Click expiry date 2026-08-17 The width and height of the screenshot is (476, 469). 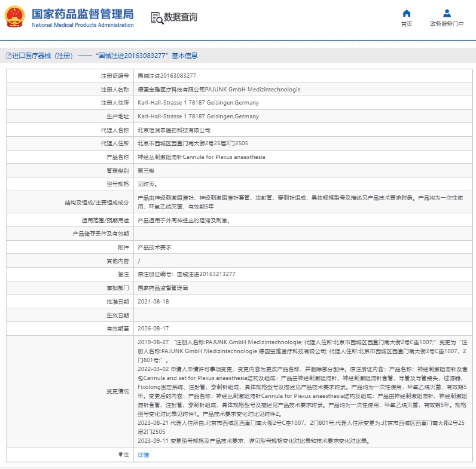(x=153, y=329)
